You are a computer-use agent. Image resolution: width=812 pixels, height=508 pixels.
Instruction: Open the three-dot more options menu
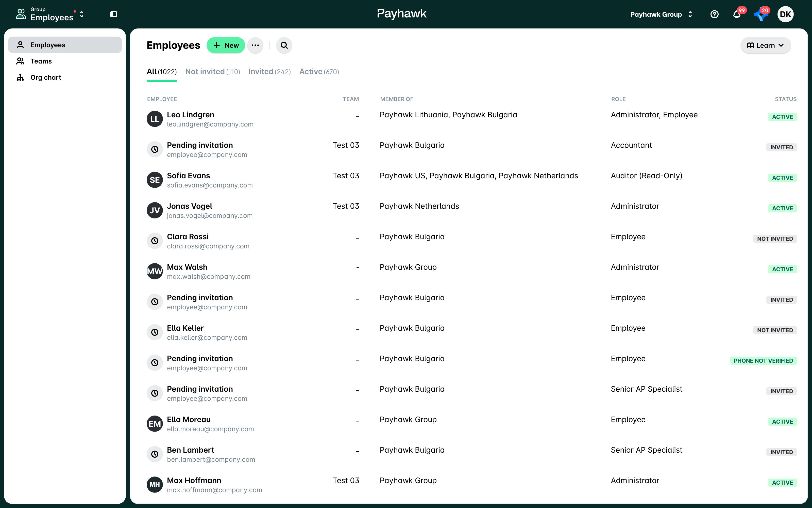tap(255, 45)
